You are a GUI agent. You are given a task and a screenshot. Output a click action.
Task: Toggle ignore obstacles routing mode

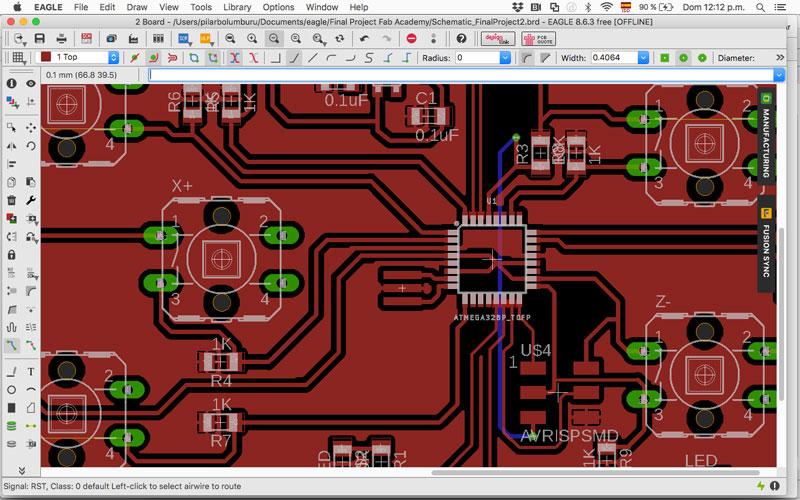pyautogui.click(x=135, y=58)
